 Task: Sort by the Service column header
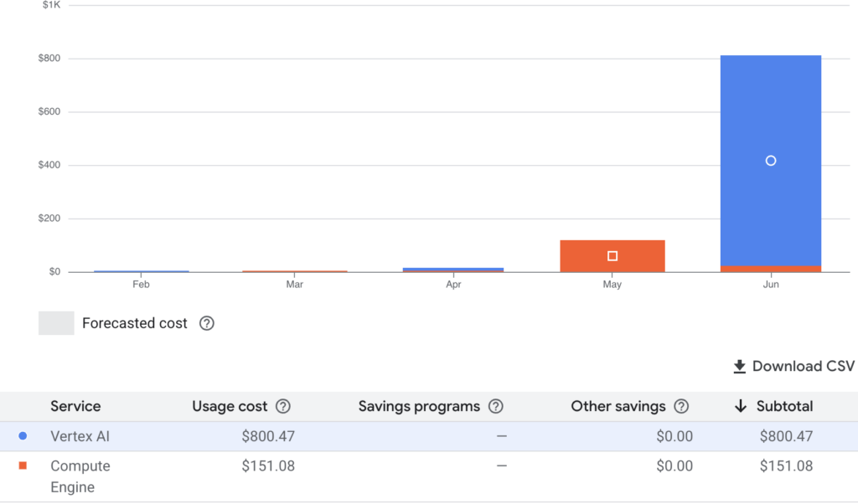[75, 406]
